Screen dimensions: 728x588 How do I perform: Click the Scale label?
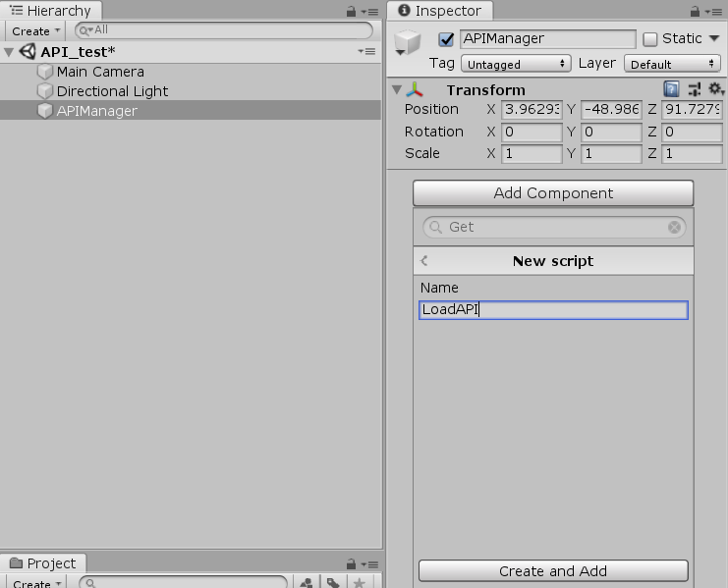422,153
